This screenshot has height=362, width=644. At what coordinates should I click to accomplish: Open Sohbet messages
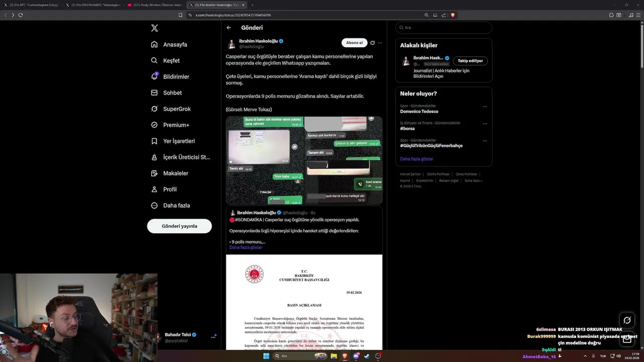(x=167, y=93)
